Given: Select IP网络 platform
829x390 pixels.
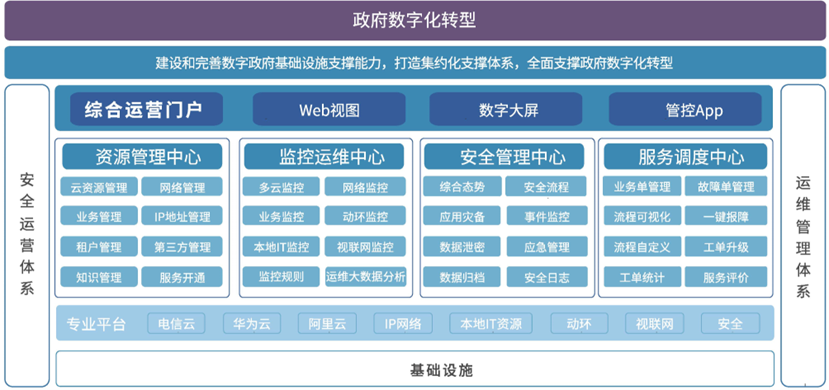Looking at the screenshot, I should tap(403, 323).
